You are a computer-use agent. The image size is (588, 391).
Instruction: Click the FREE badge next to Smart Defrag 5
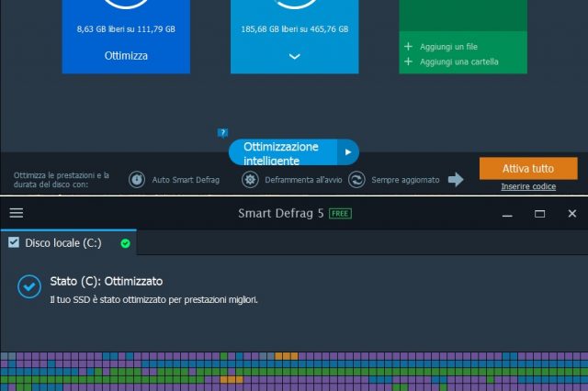pyautogui.click(x=340, y=214)
